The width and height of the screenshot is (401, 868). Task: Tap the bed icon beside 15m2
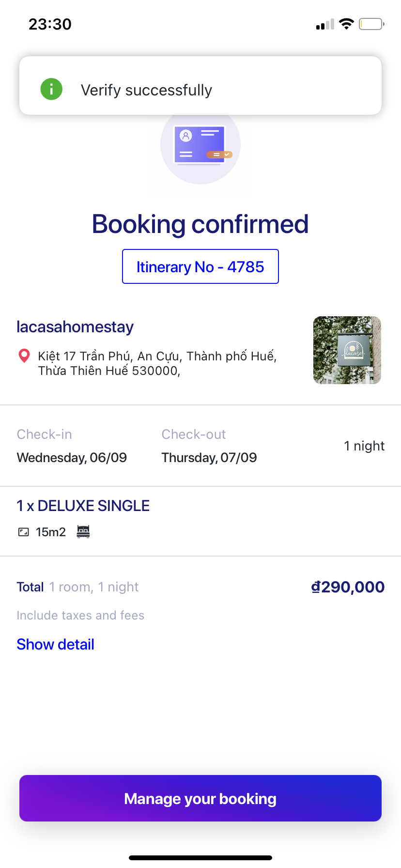[x=83, y=531]
